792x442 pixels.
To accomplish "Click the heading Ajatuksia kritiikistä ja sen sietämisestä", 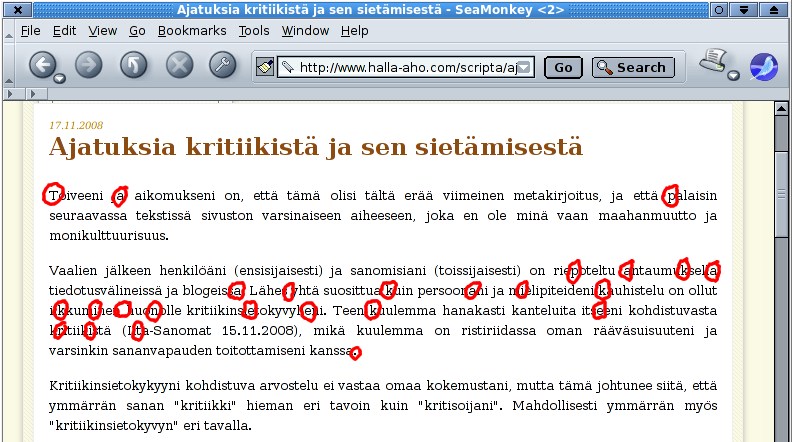I will [x=316, y=147].
